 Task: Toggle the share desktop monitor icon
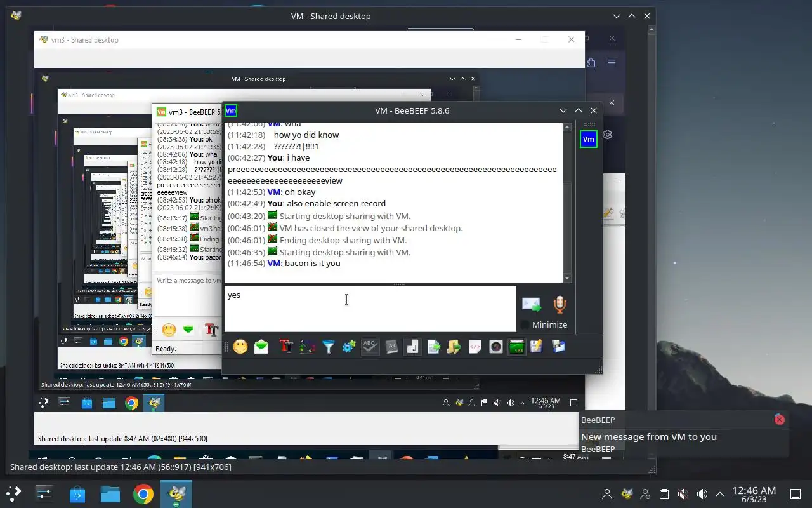517,347
